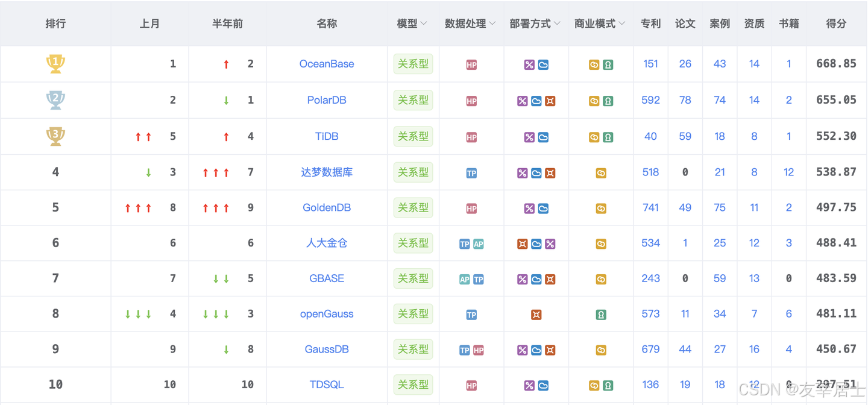Click the orange deployment icon in GBASE row
Viewport: 868px width, 405px height.
click(x=550, y=280)
